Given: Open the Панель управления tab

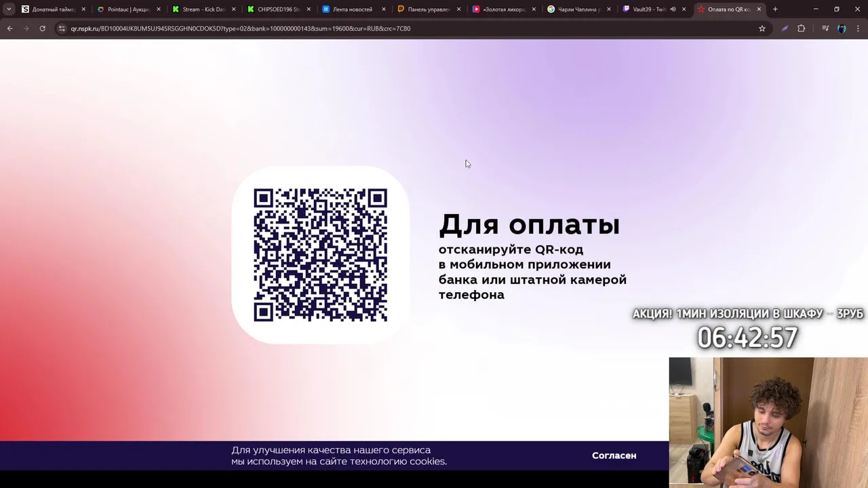Looking at the screenshot, I should click(429, 9).
